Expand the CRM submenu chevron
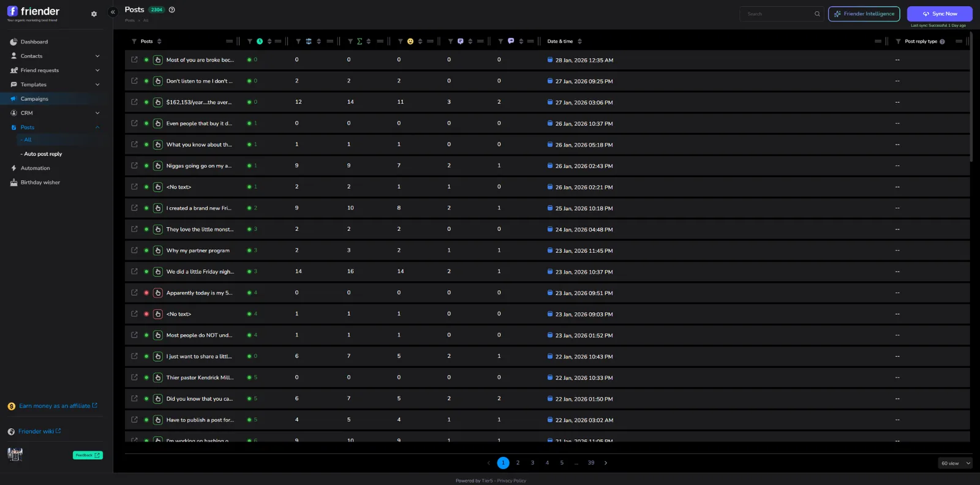Image resolution: width=980 pixels, height=485 pixels. (97, 113)
